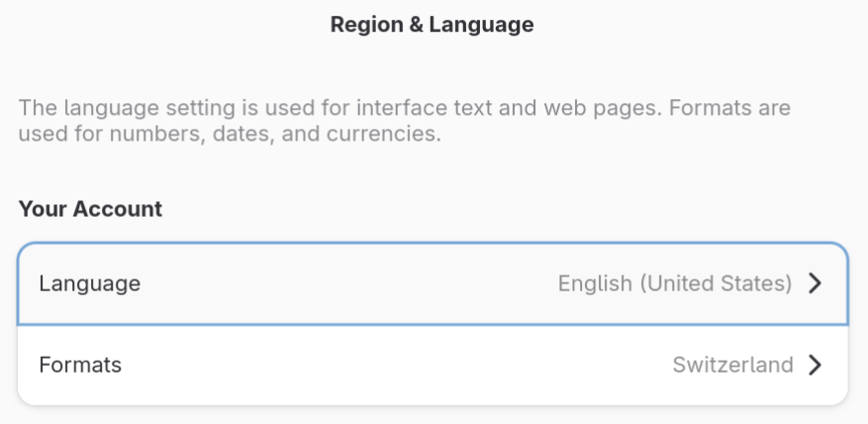
Task: Focus the highlighted Language list item
Action: point(433,283)
